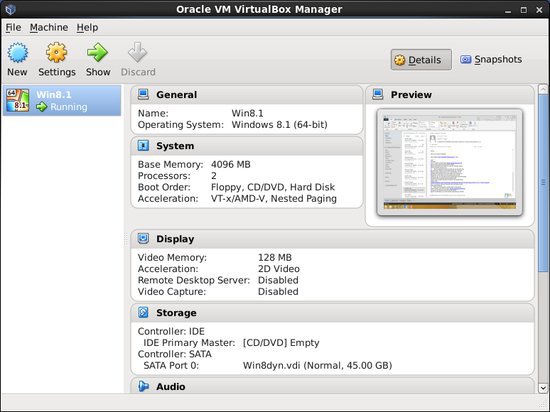Screen dimensions: 550x412
Task: Open the File menu
Action: pos(13,27)
